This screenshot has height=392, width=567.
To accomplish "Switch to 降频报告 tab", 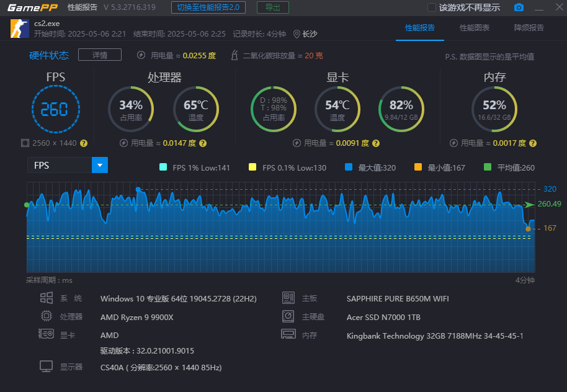I will point(529,28).
